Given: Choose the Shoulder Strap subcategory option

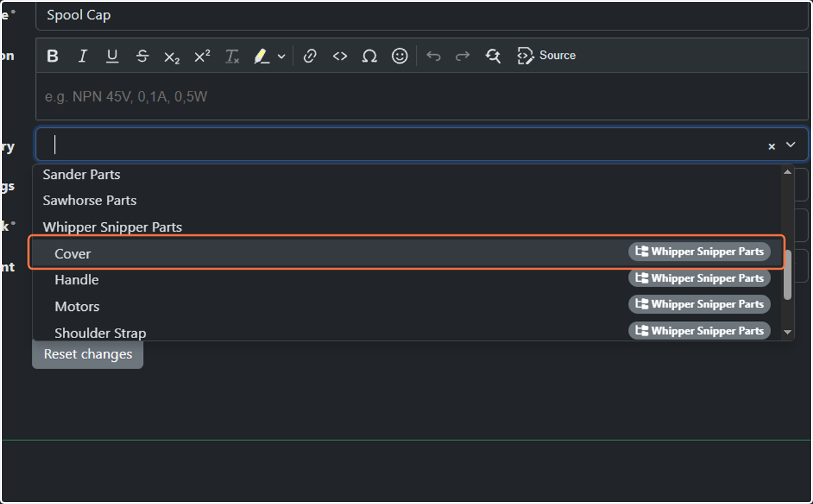Looking at the screenshot, I should (406, 331).
